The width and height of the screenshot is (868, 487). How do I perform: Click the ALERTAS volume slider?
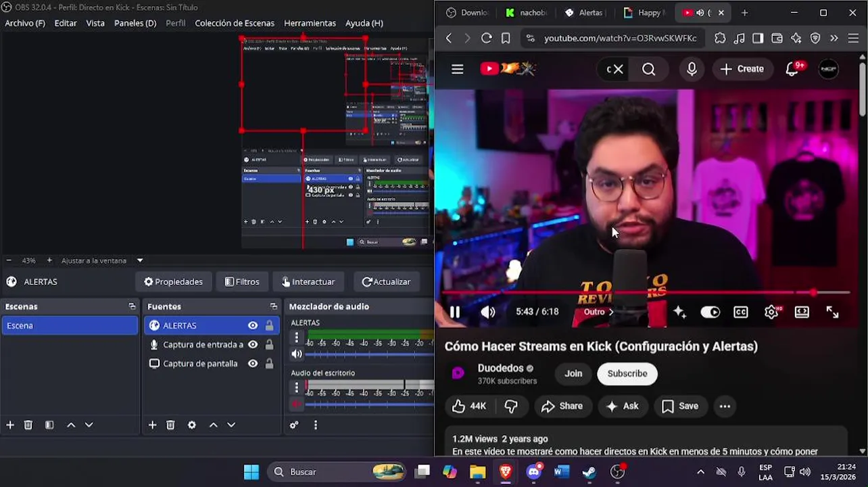click(x=370, y=354)
